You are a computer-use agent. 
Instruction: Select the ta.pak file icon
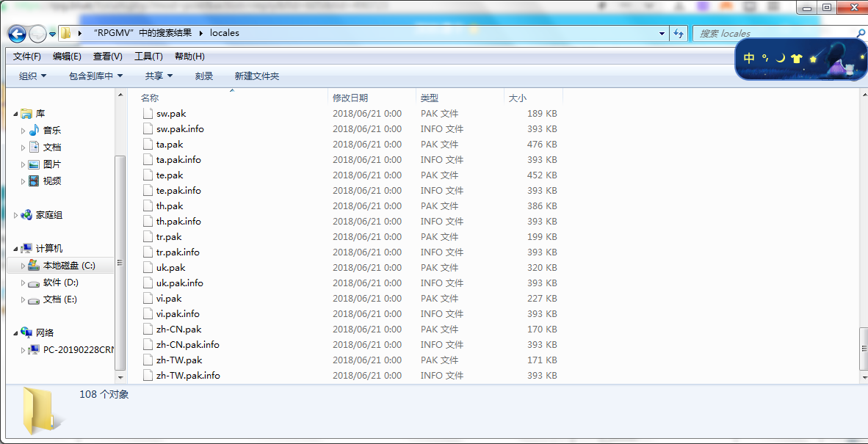(148, 145)
